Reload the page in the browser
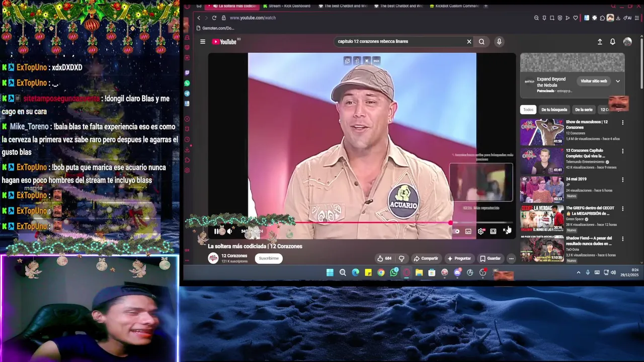Image resolution: width=644 pixels, height=362 pixels. click(x=214, y=18)
